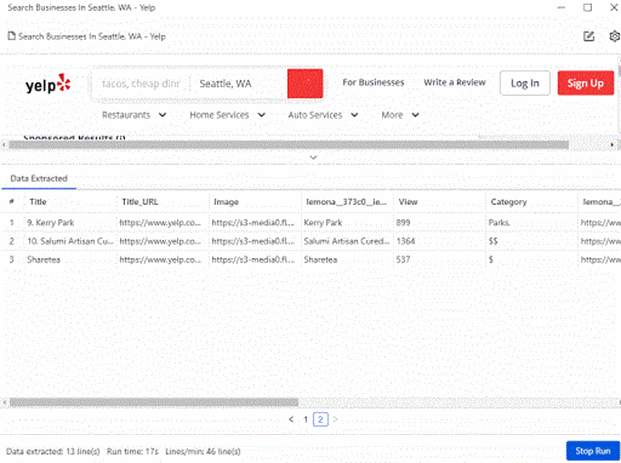Image resolution: width=621 pixels, height=463 pixels.
Task: Click the Kerry Park image URL cell
Action: [253, 223]
